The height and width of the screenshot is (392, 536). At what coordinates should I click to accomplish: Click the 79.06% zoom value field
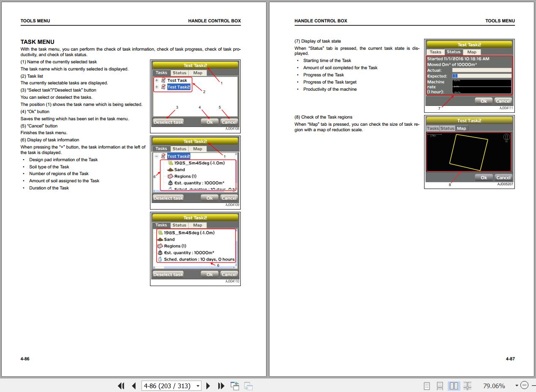pyautogui.click(x=494, y=386)
